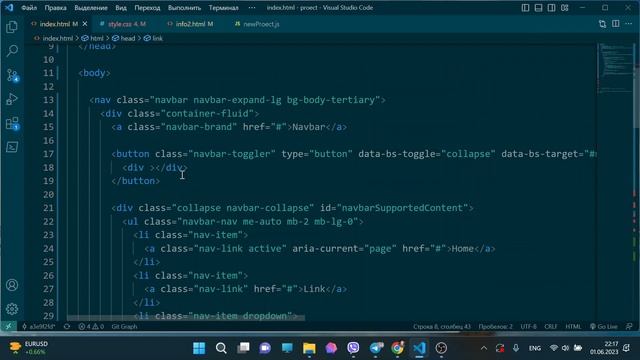The height and width of the screenshot is (360, 640).
Task: Click "navbarSupportedContent" id on line 21
Action: click(402, 208)
